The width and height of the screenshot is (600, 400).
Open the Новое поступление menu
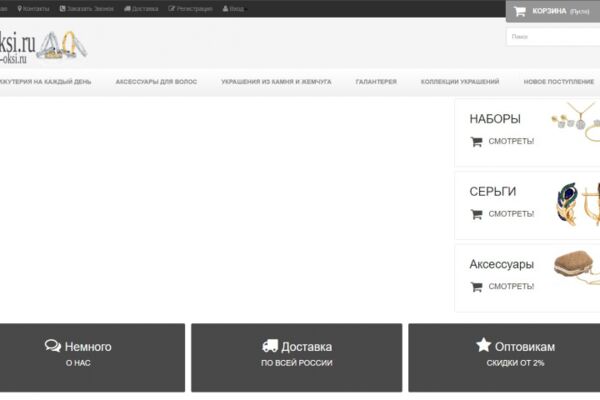(x=559, y=82)
